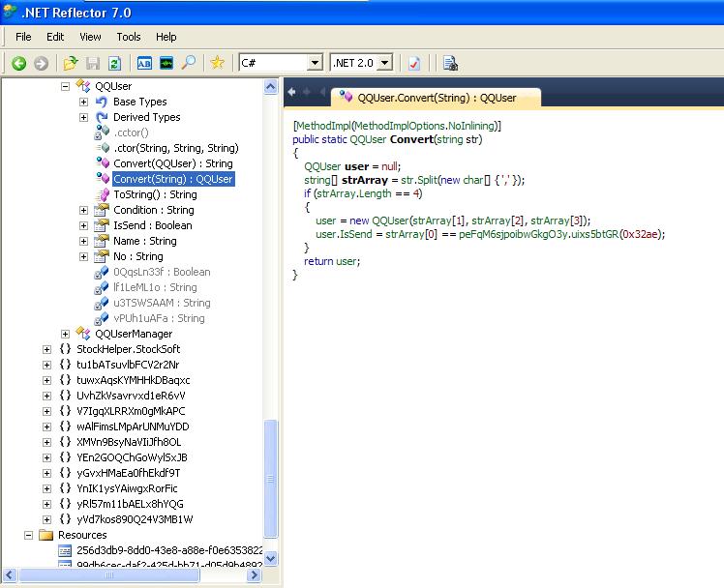Click the Save disk icon in toolbar
Image resolution: width=724 pixels, height=588 pixels.
[x=93, y=63]
